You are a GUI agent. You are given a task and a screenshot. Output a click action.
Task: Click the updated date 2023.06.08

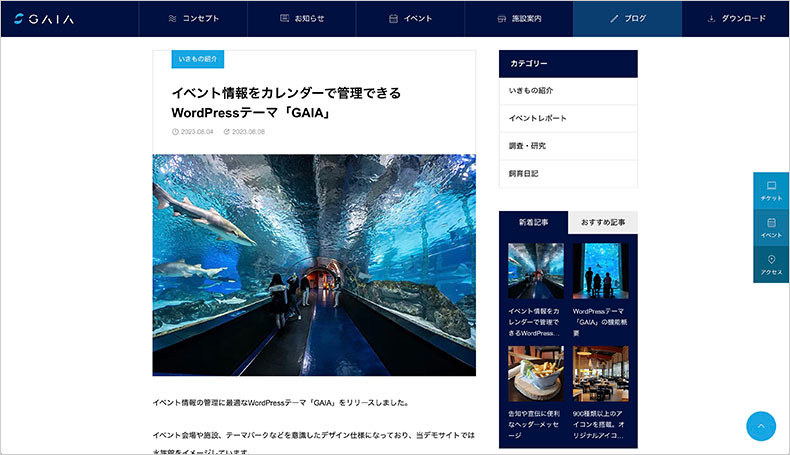248,132
